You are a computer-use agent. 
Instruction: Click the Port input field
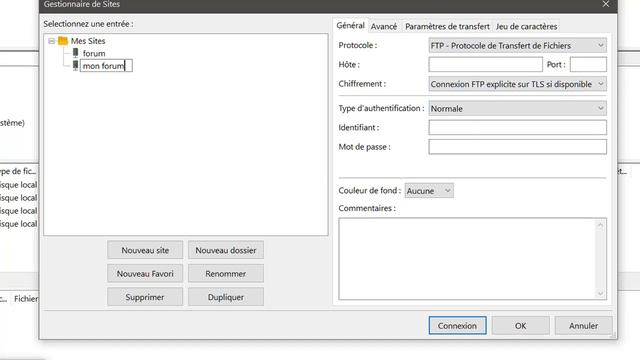coord(588,64)
